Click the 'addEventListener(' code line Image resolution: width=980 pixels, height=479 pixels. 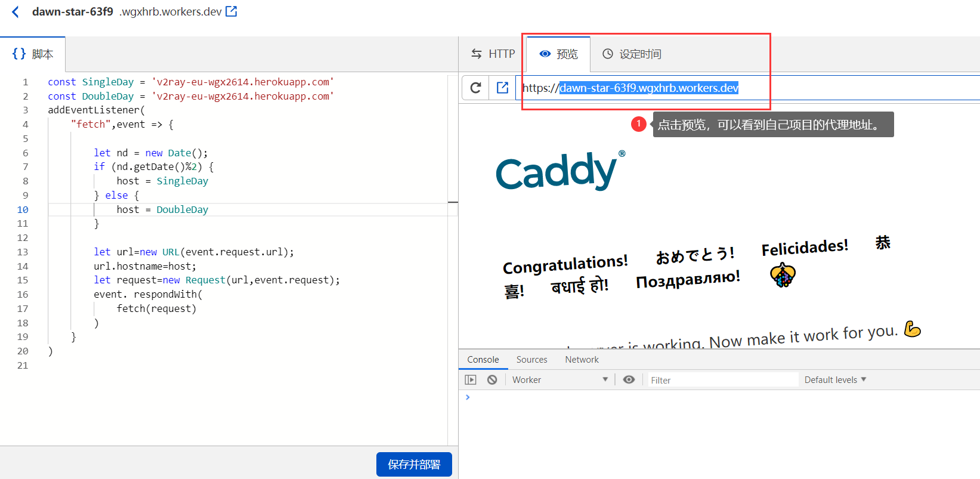pyautogui.click(x=97, y=110)
